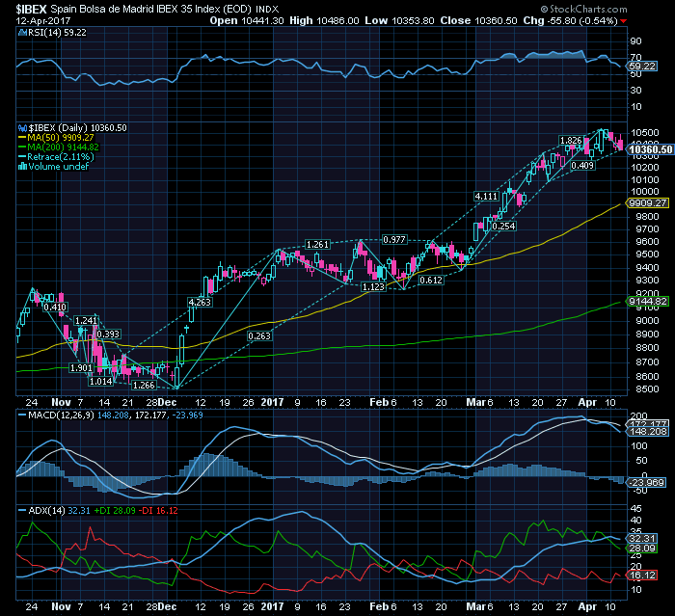This screenshot has width=675, height=616.
Task: Select the High 10486.00 value in the header
Action: pyautogui.click(x=324, y=20)
